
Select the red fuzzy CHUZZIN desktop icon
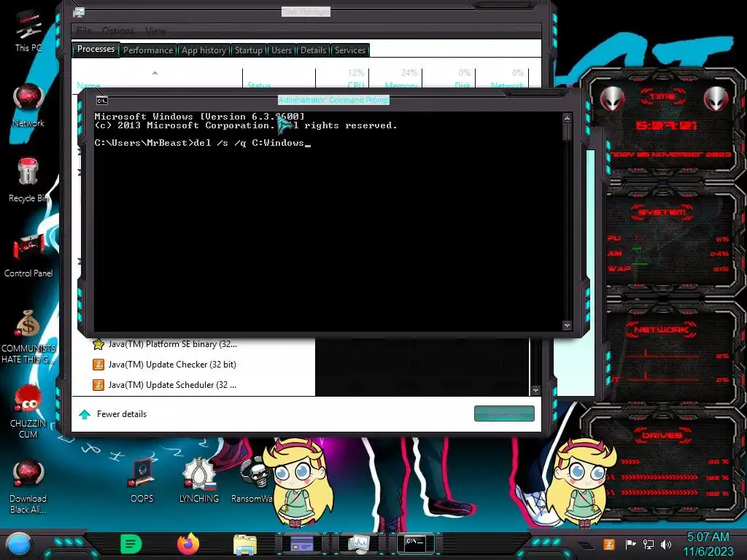[x=28, y=411]
